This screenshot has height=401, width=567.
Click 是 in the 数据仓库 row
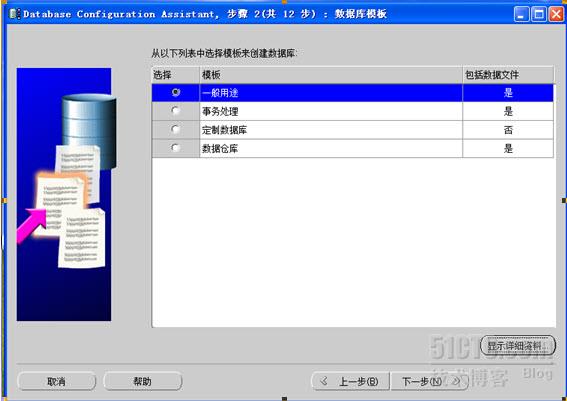pos(508,149)
